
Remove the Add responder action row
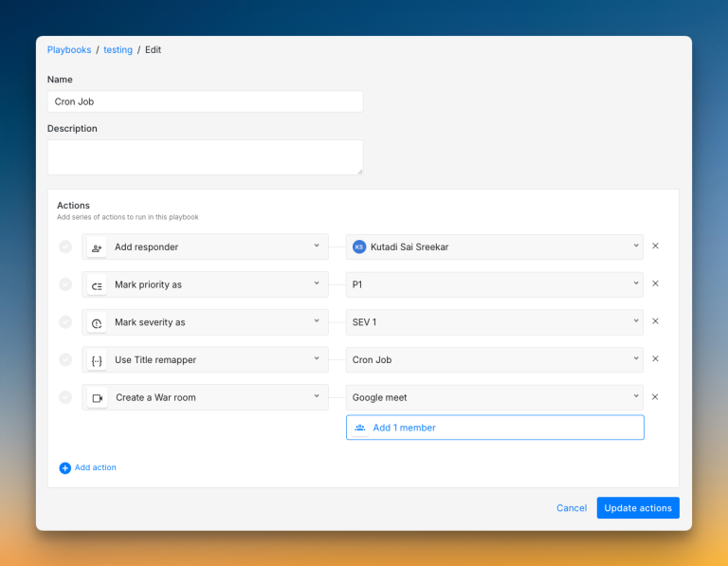[x=655, y=246]
